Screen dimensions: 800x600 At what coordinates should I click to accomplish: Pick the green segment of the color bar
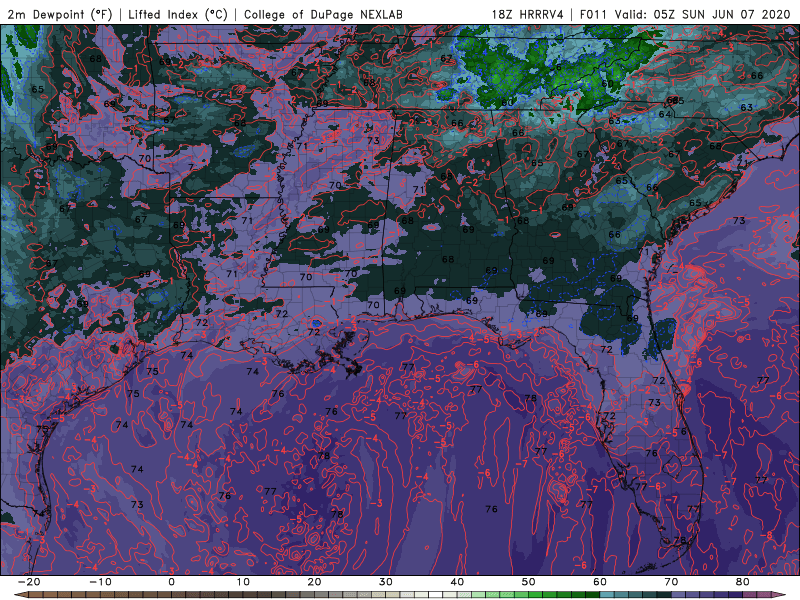[x=536, y=595]
